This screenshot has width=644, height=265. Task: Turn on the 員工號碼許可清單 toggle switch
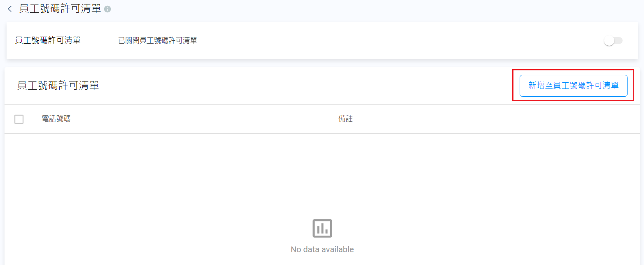click(x=613, y=41)
